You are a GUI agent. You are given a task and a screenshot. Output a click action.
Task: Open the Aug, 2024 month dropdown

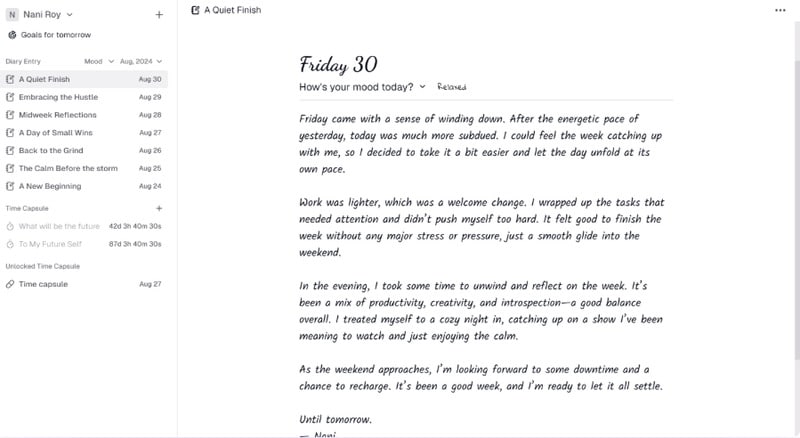pos(140,62)
